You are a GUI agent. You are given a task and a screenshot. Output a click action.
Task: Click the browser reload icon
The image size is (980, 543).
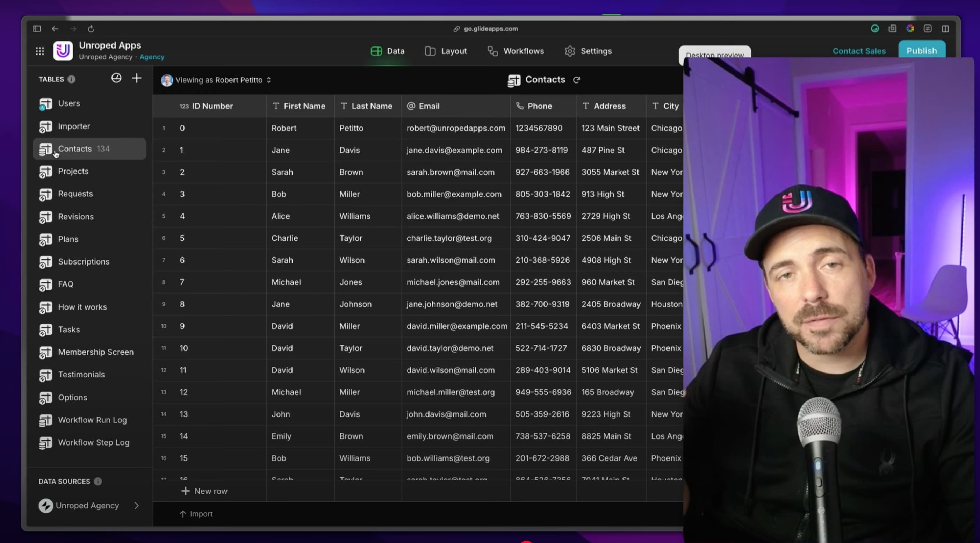click(x=91, y=29)
